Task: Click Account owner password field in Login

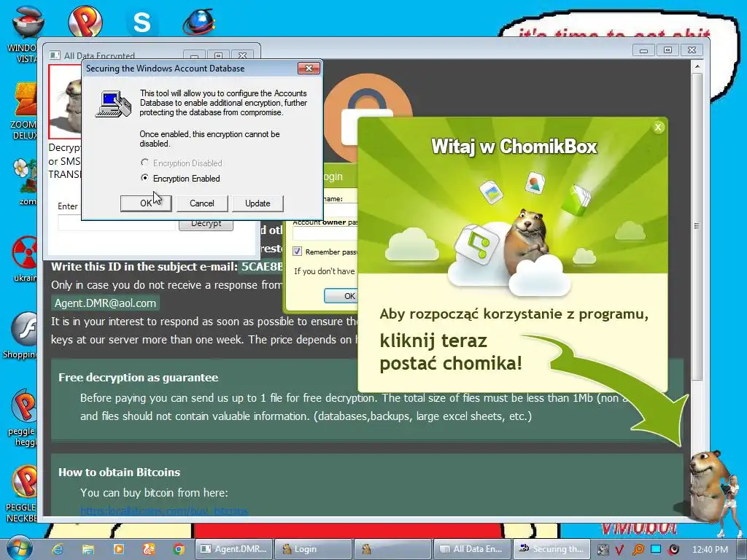Action: point(325,233)
